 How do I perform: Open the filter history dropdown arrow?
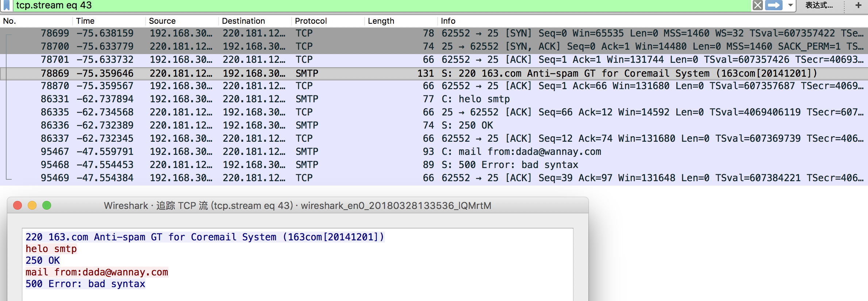[x=790, y=5]
